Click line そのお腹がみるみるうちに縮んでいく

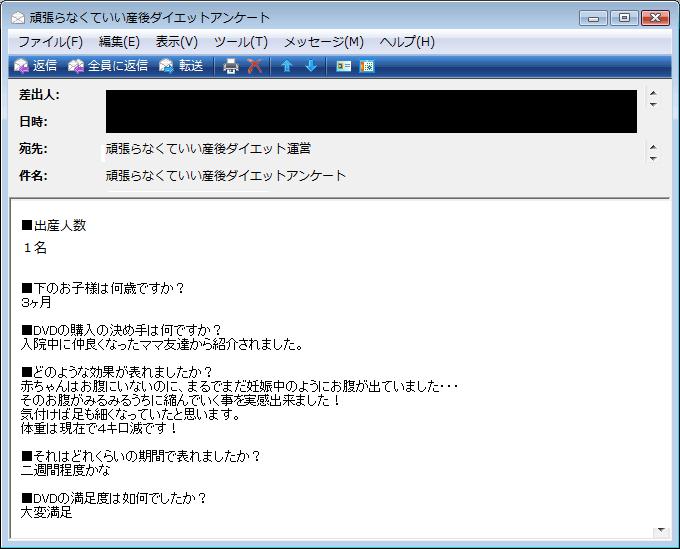click(181, 400)
